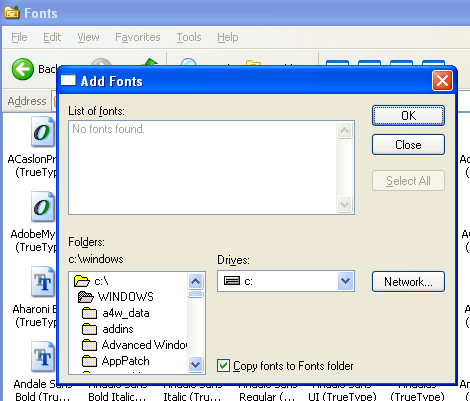This screenshot has width=470, height=401.
Task: Select the Aharoni TrueType font icon
Action: click(x=43, y=282)
